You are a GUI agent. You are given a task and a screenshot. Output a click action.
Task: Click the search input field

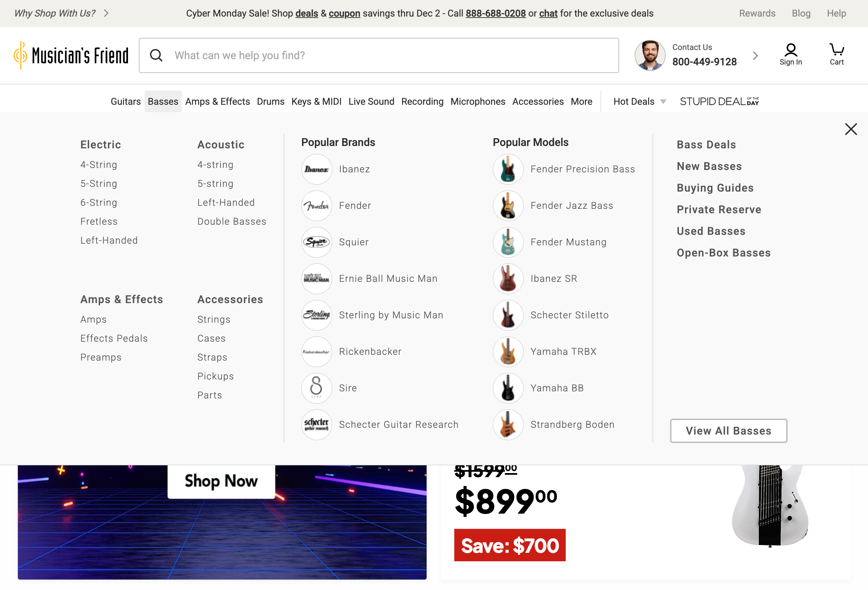(x=374, y=55)
